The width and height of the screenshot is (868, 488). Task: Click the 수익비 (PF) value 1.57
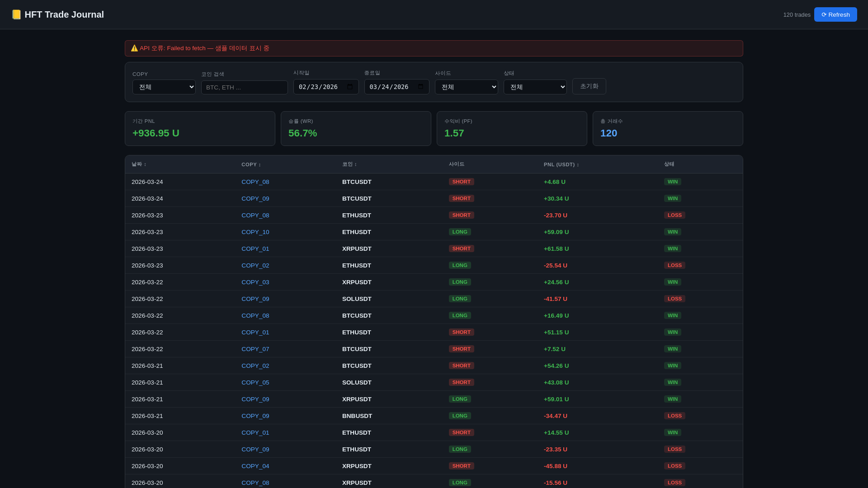[x=454, y=133]
